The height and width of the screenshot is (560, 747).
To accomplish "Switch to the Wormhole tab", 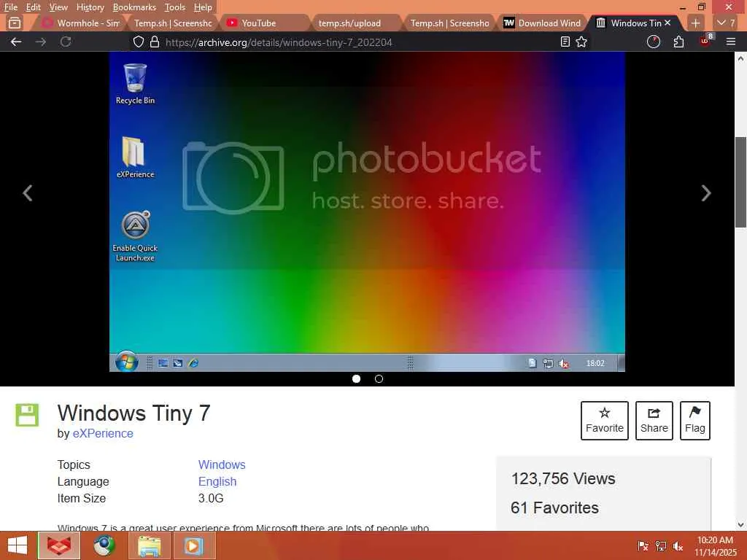I will [80, 23].
